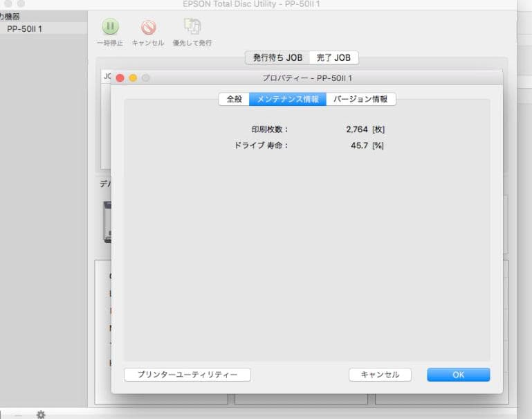532x419 pixels.
Task: Minimize the properties dialog with yellow button
Action: (133, 78)
